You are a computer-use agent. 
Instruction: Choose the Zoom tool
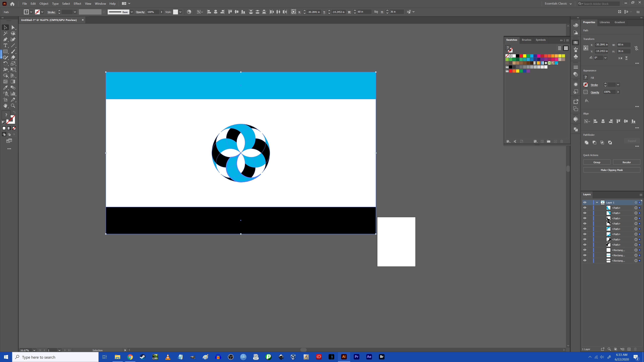point(13,106)
